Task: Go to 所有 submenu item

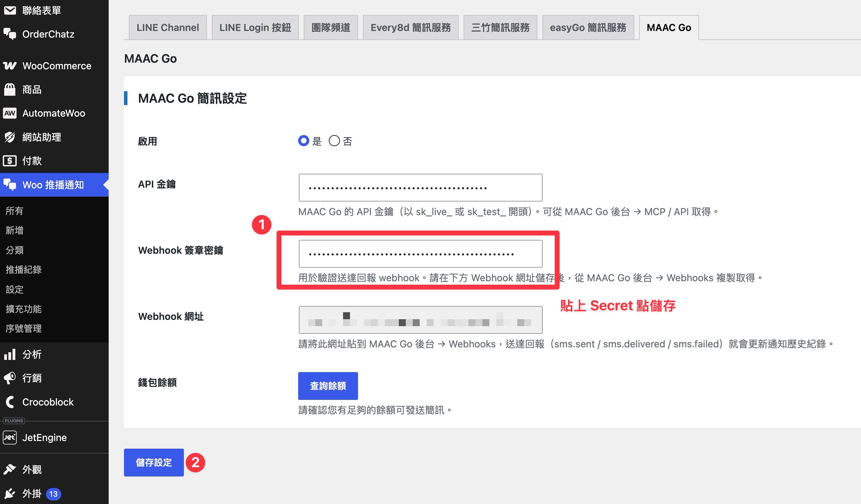Action: coord(15,211)
